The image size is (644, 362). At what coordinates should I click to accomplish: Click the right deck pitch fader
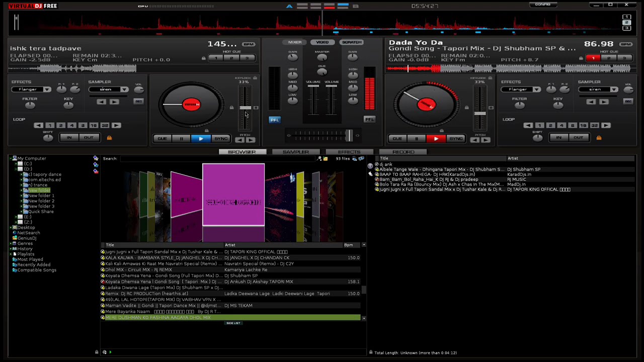[x=480, y=114]
